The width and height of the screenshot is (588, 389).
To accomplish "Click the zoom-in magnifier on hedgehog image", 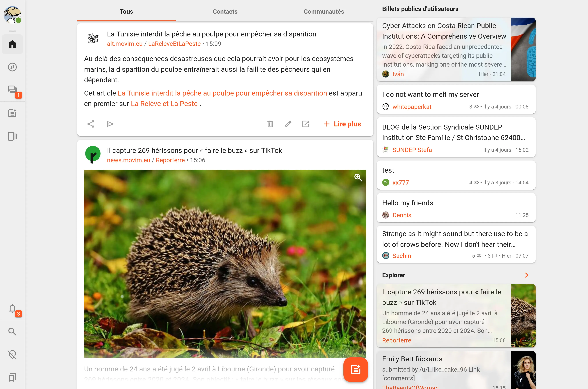I will (358, 178).
